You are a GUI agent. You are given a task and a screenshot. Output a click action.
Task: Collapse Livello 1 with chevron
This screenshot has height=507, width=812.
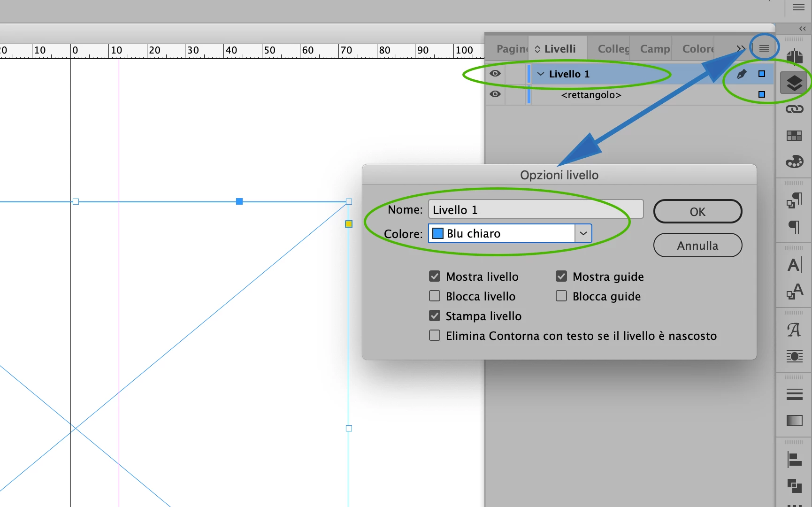click(541, 74)
